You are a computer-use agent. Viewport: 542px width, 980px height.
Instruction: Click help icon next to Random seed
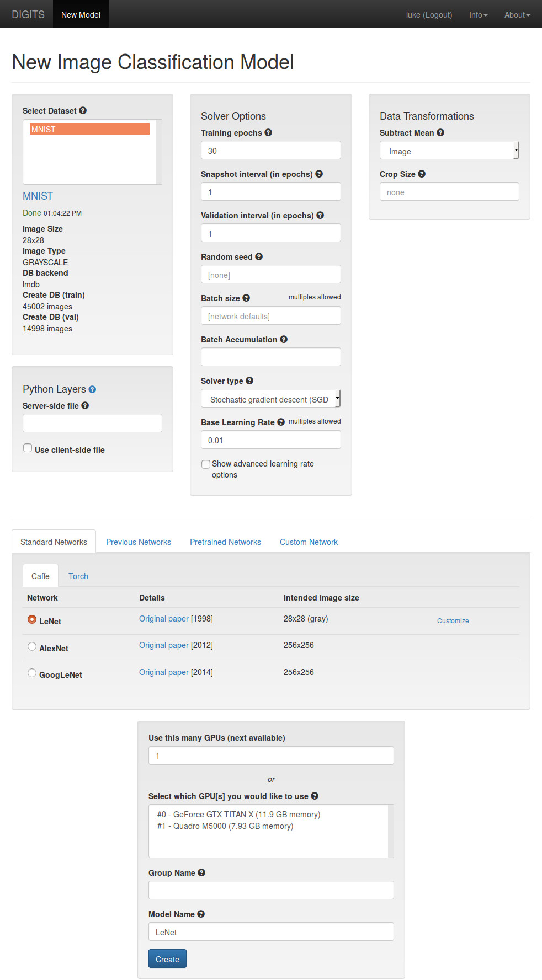(x=259, y=256)
